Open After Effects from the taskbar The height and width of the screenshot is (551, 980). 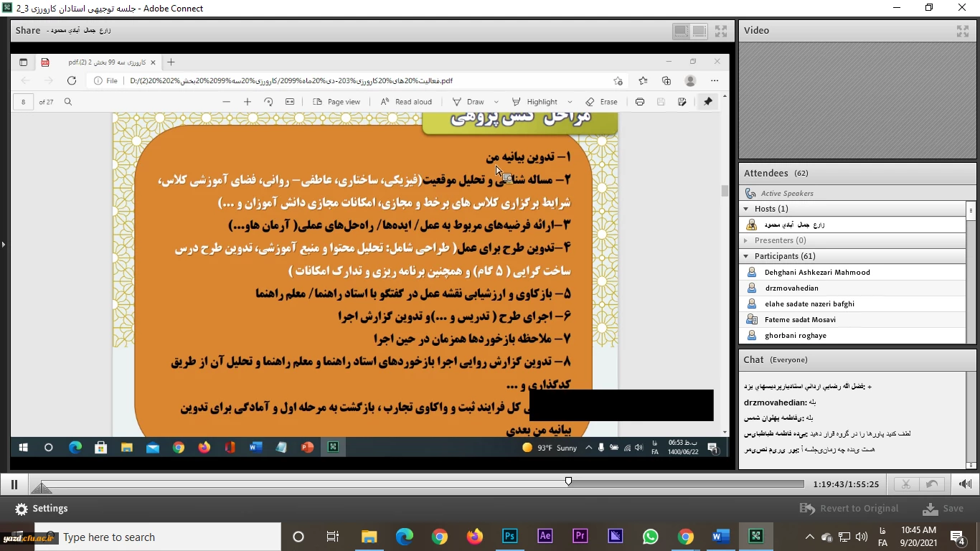pos(545,536)
